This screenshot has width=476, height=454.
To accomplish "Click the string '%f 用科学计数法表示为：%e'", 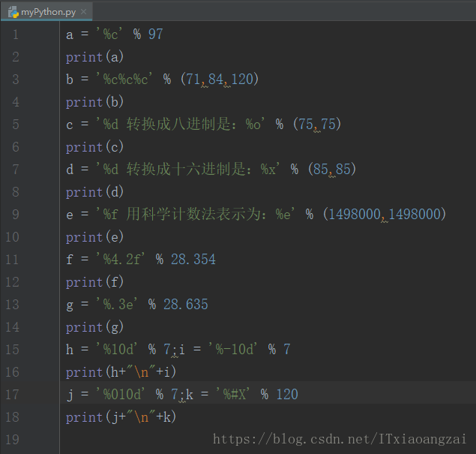I will (x=196, y=214).
